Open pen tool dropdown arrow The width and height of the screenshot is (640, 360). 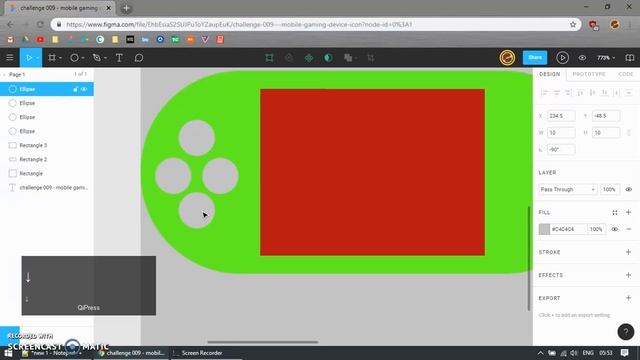(105, 58)
